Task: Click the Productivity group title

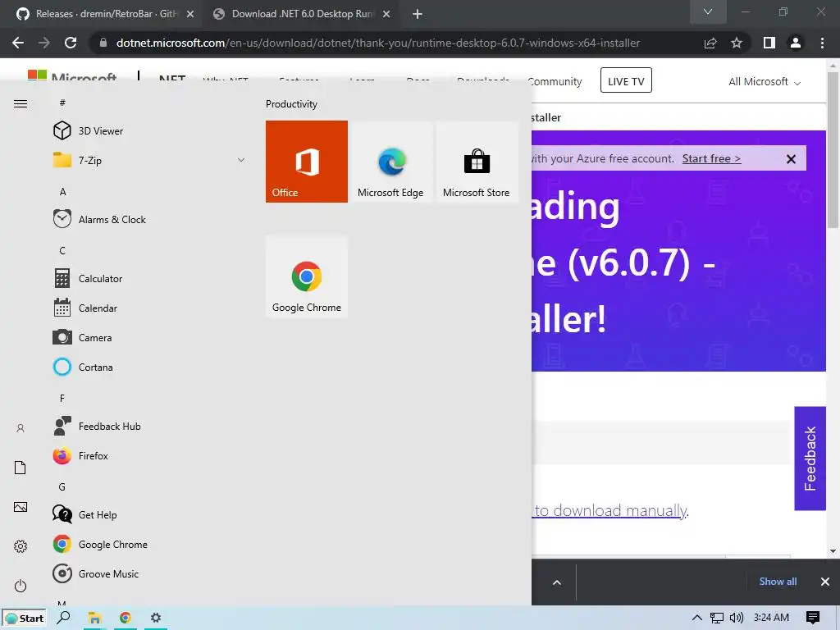Action: tap(291, 104)
